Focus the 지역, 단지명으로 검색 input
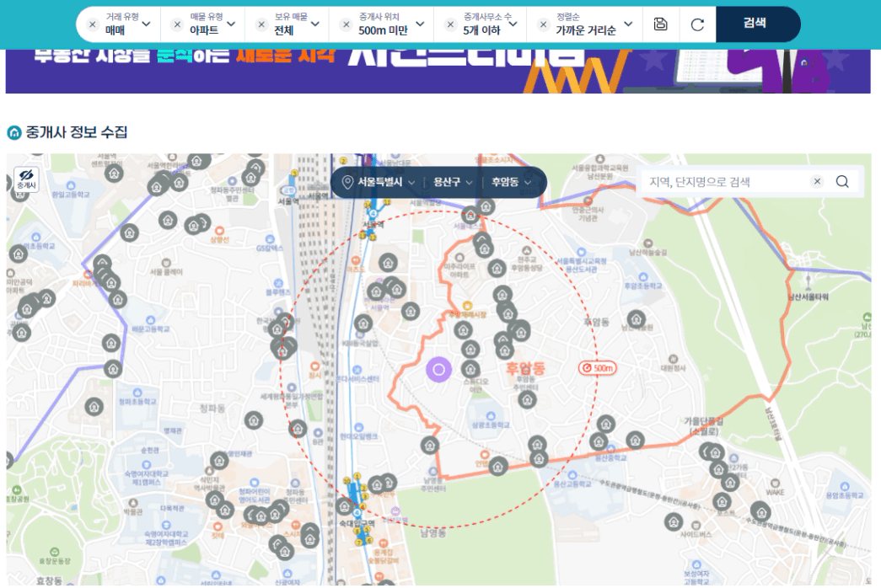881x588 pixels. pos(727,181)
